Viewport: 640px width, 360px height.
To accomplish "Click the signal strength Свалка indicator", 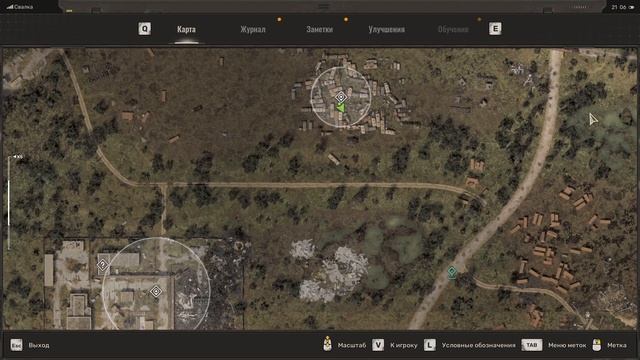I will 20,7.
